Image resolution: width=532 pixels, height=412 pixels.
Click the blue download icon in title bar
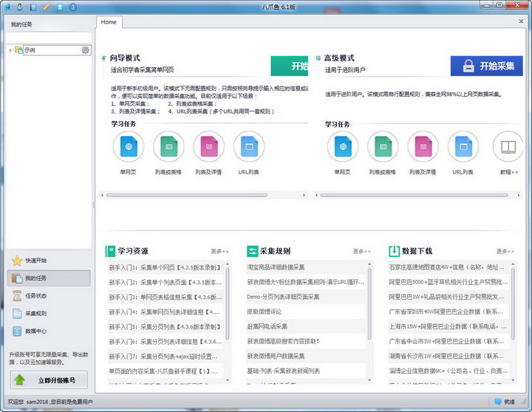[x=60, y=7]
